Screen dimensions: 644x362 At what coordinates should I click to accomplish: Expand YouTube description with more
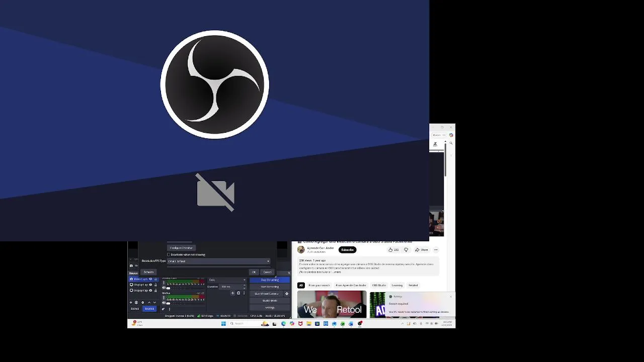tap(338, 272)
